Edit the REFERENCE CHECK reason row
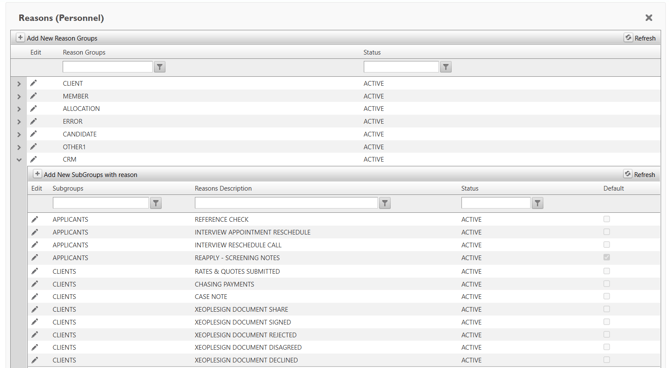670x368 pixels. pyautogui.click(x=35, y=219)
